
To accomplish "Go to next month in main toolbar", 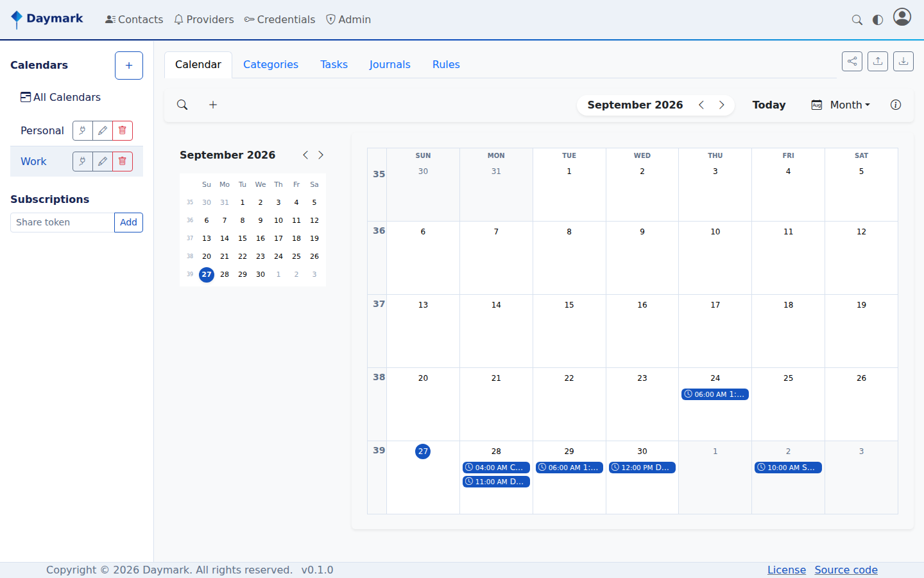I will point(722,105).
